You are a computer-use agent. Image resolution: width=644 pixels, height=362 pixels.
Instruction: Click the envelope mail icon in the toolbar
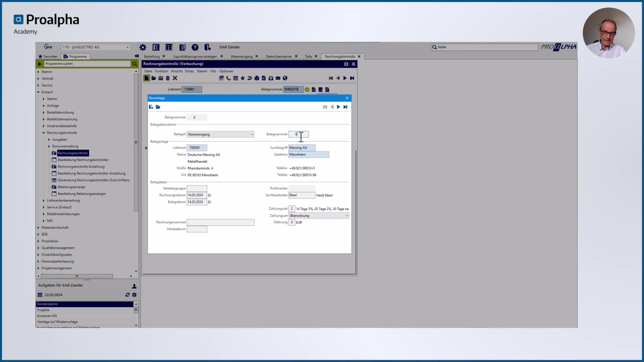point(278,78)
